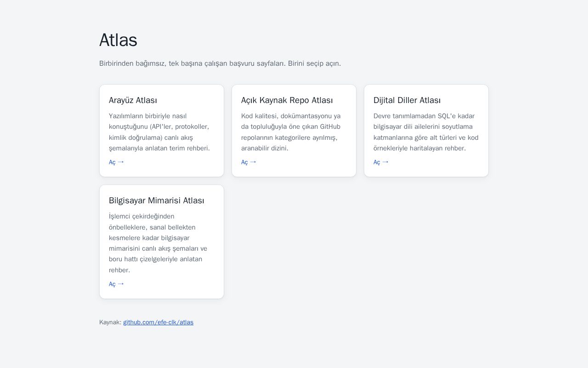Select the Açık Kaynak Repo Atlası title
The image size is (588, 368).
click(287, 100)
